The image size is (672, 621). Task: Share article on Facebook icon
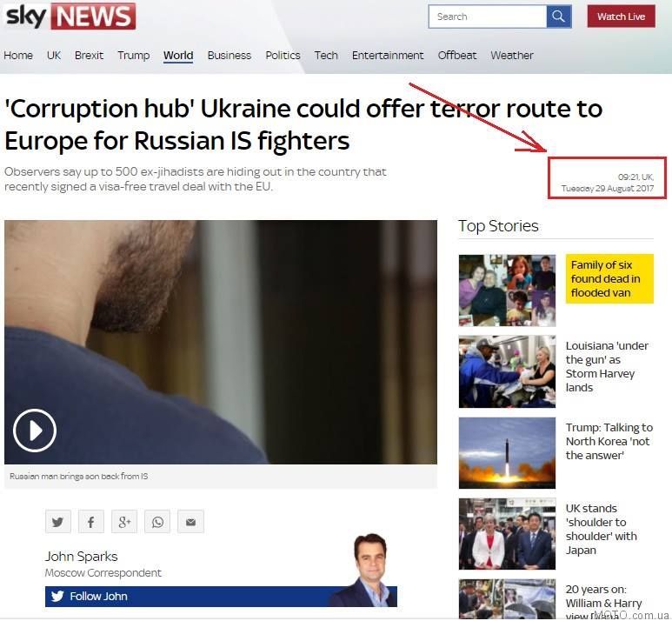(91, 522)
